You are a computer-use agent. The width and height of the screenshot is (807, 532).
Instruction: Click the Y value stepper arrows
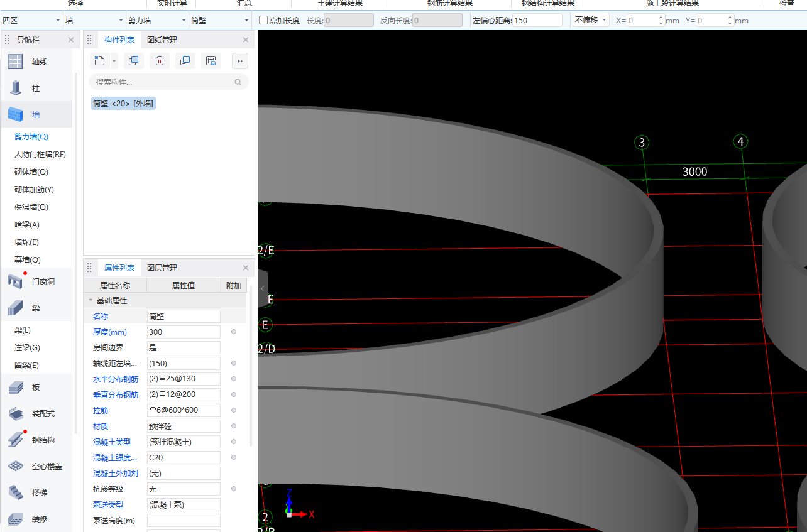pos(730,20)
